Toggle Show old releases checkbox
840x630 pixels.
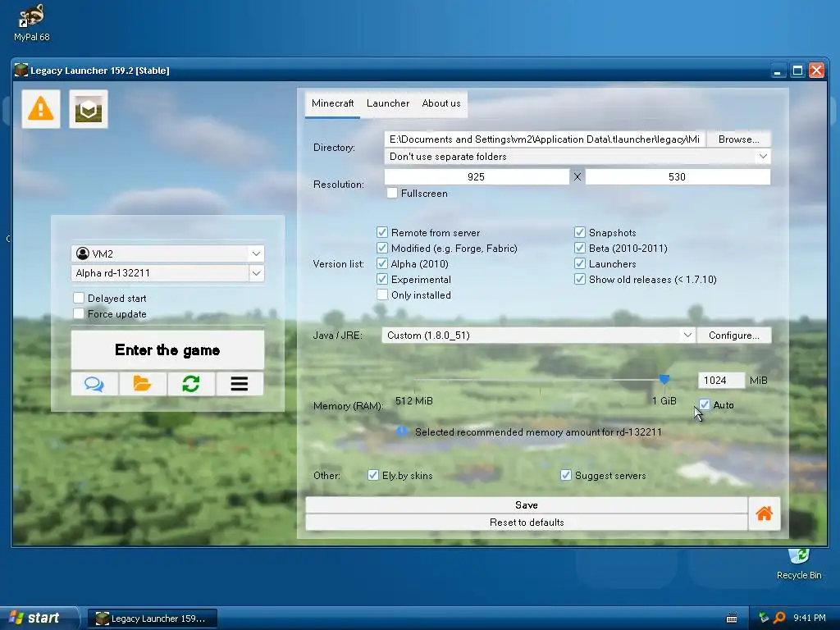point(580,279)
